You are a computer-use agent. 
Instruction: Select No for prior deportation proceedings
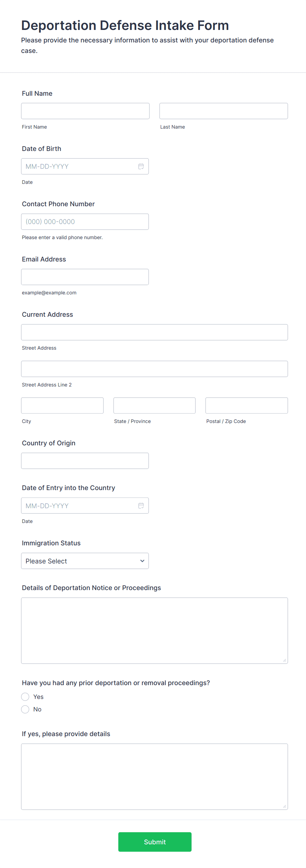click(x=25, y=709)
